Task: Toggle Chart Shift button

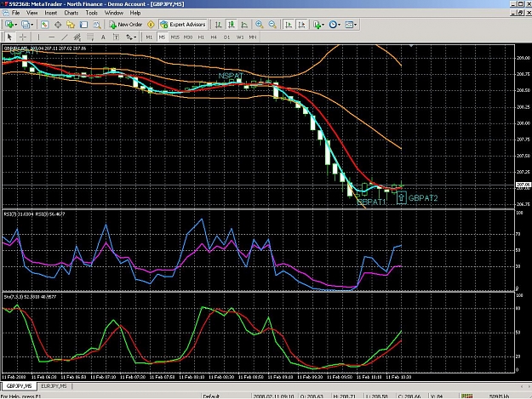Action: click(x=301, y=25)
